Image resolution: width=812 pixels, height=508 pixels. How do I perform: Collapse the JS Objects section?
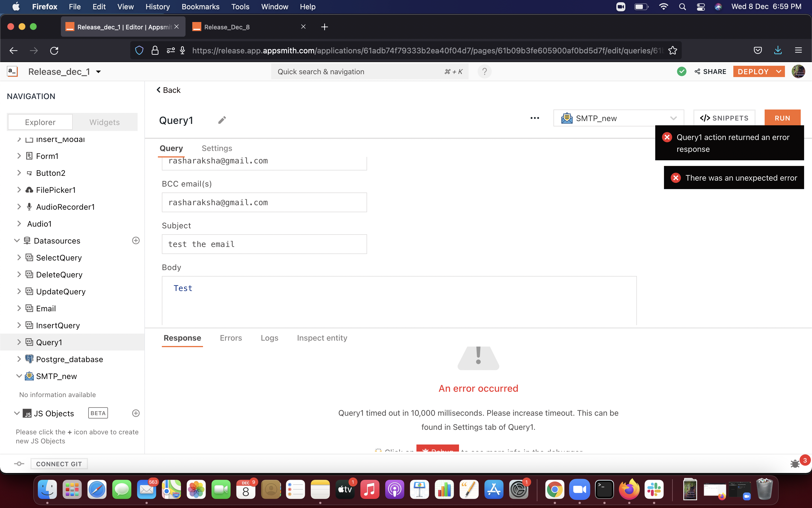tap(17, 413)
